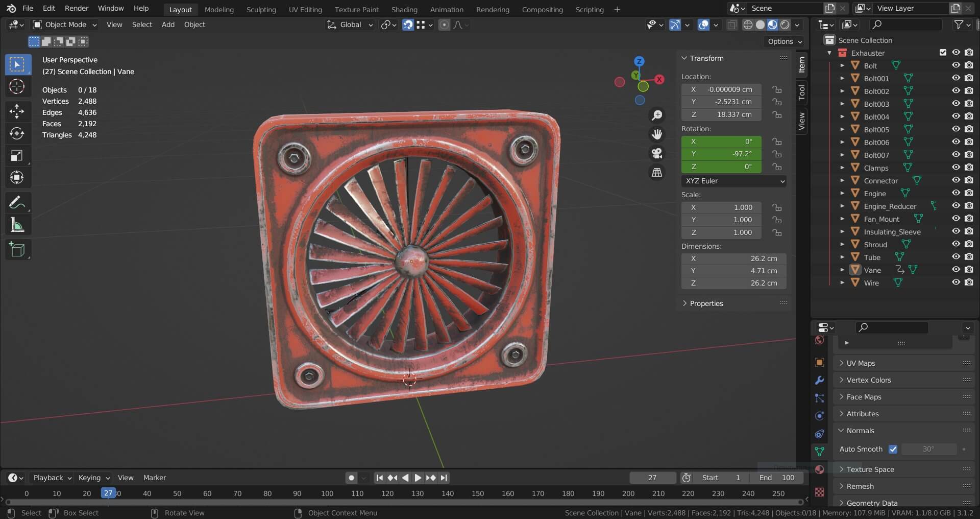Viewport: 980px width, 519px height.
Task: Choose the Scale tool
Action: tap(17, 156)
